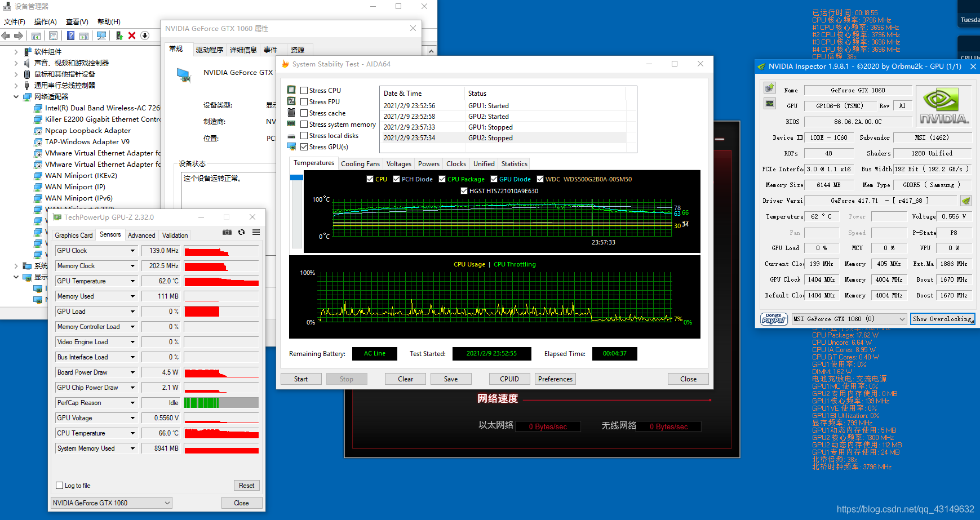The image size is (980, 520).
Task: Click the red X uninstall device icon
Action: coord(132,35)
